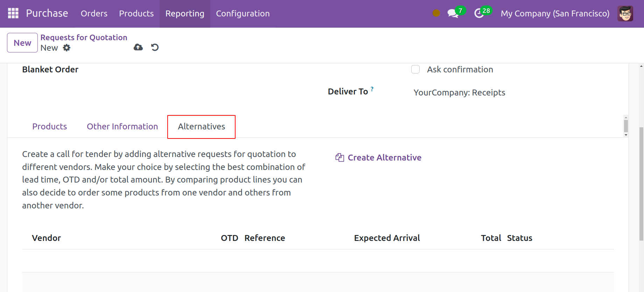The height and width of the screenshot is (292, 644).
Task: Open the Purchase app home
Action: pyautogui.click(x=47, y=13)
